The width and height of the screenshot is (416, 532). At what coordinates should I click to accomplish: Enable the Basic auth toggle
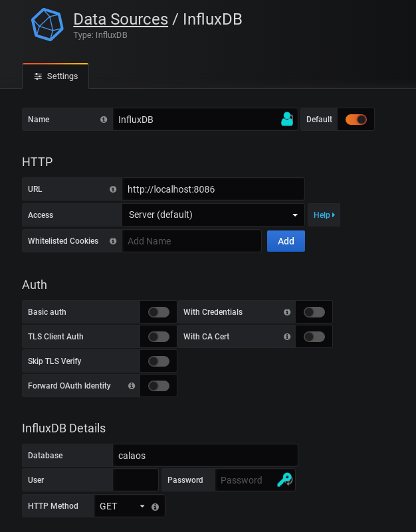pyautogui.click(x=159, y=312)
